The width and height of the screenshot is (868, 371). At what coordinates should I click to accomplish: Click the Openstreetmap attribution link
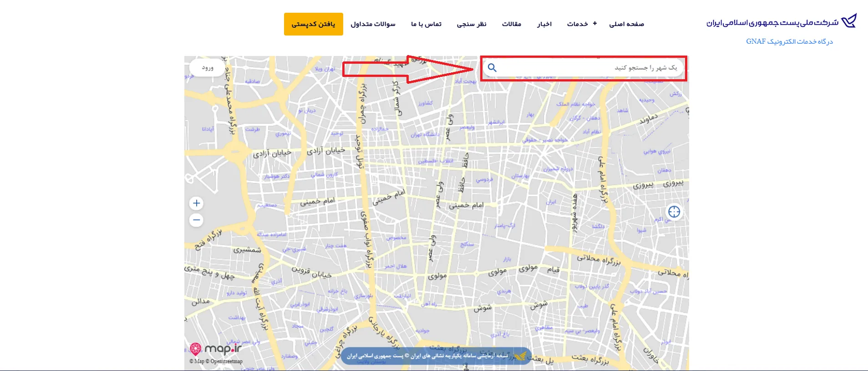[226, 361]
